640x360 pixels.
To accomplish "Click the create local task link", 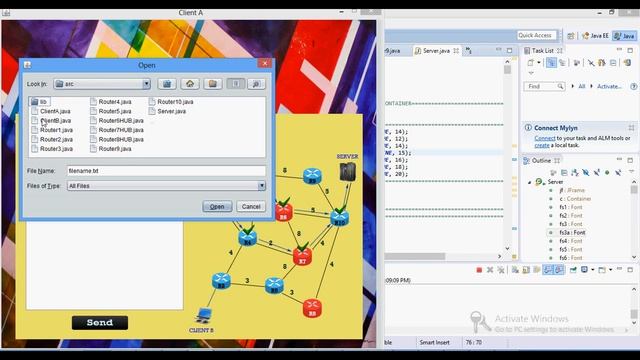I will [542, 145].
